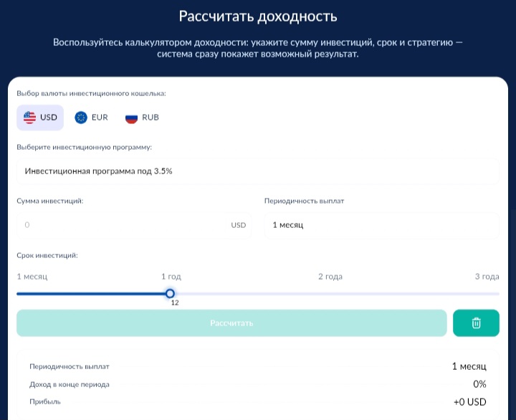Screen dimensions: 516x420
Task: Choose the EUR text label
Action: pyautogui.click(x=100, y=118)
